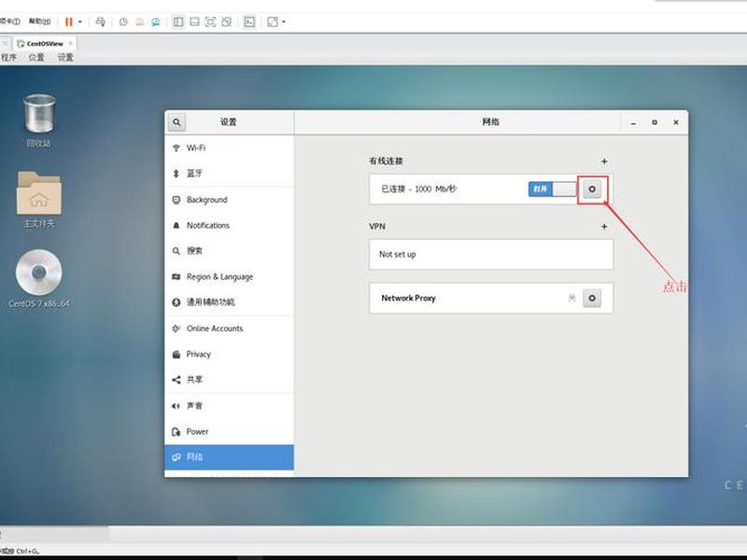Open the 帮助 menu in VMware
747x560 pixels.
(x=39, y=21)
